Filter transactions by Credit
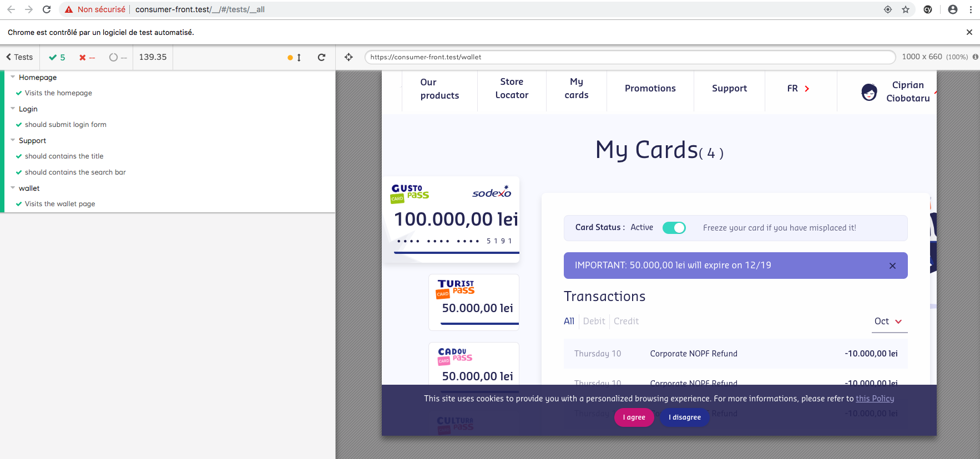The width and height of the screenshot is (980, 459). coord(626,321)
